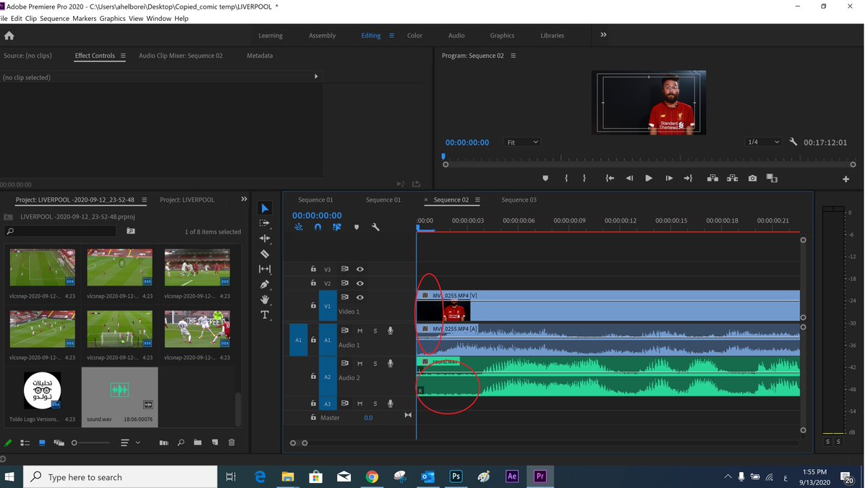
Task: Open the Markers menu
Action: pos(85,18)
